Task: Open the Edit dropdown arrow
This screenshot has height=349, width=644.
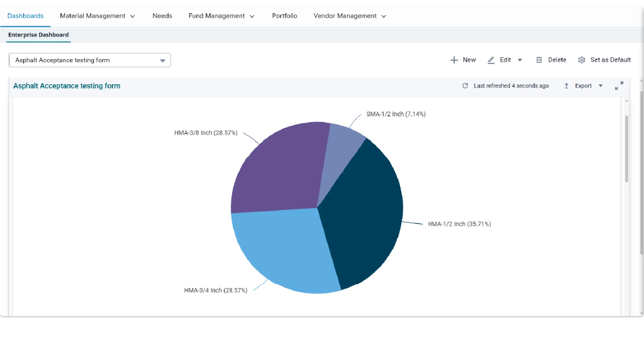Action: tap(519, 60)
